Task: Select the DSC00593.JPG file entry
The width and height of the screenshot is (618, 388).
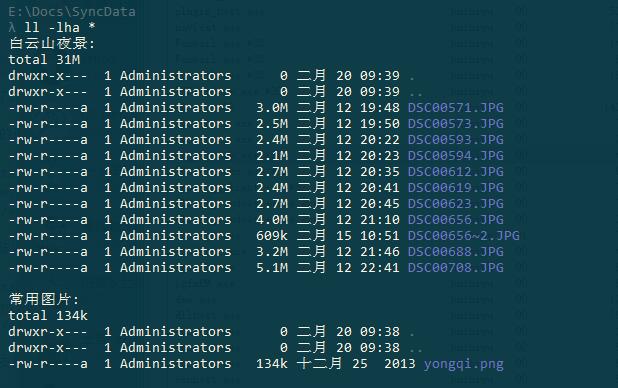Action: [456, 140]
